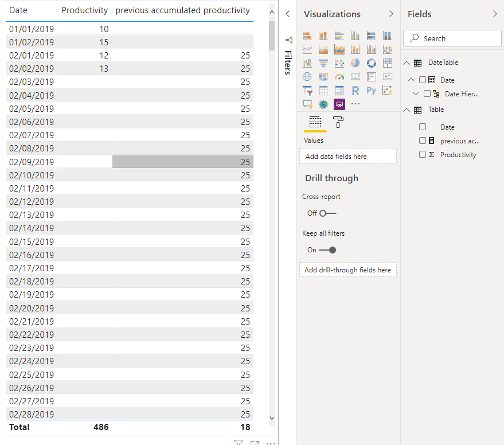Sort by the Productivity column header
Screen dimensions: 504x445
click(x=85, y=10)
